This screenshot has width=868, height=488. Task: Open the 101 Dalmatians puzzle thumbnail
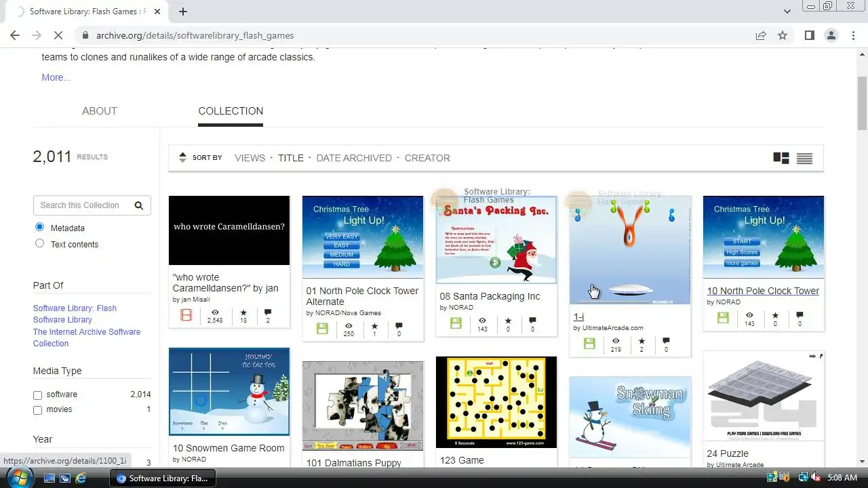[363, 406]
